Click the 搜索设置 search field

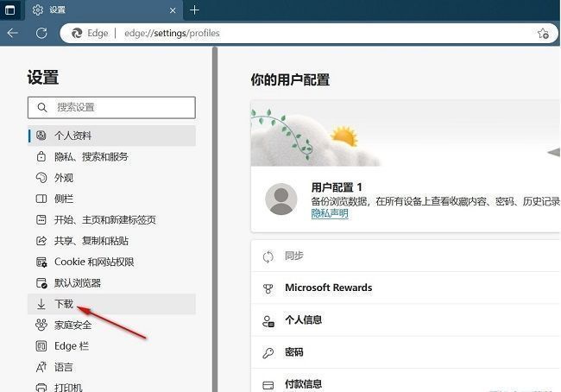click(112, 107)
